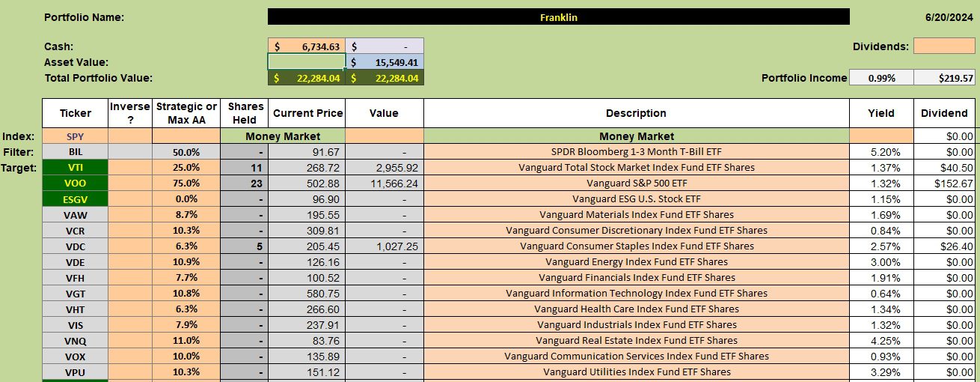This screenshot has height=382, width=980.
Task: Select asset value cell 15,549.41
Action: click(385, 62)
